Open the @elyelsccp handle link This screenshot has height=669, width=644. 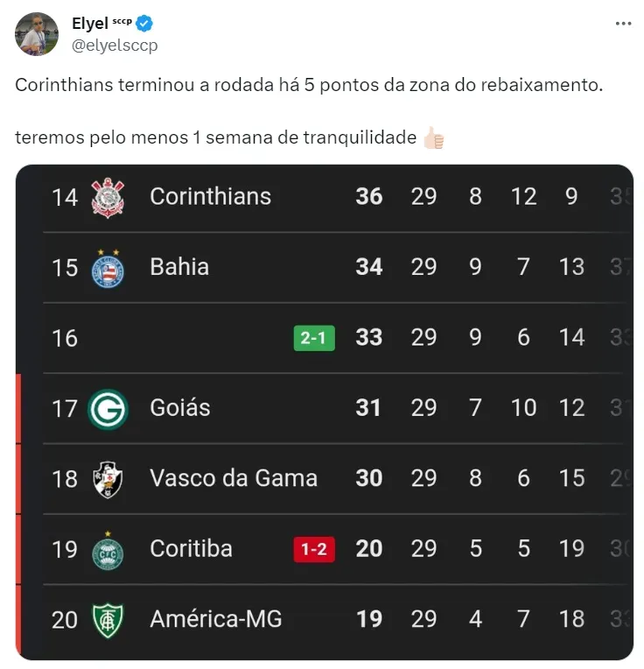pos(115,45)
